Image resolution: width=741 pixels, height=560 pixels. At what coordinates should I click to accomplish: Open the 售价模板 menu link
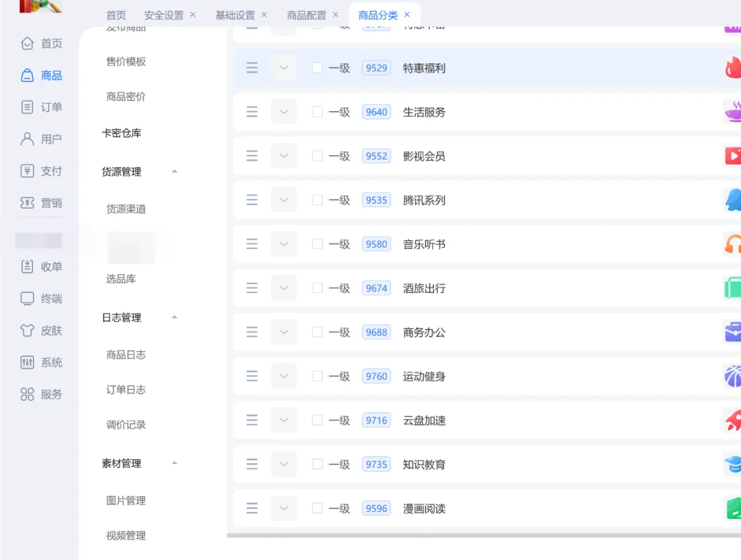(x=126, y=62)
